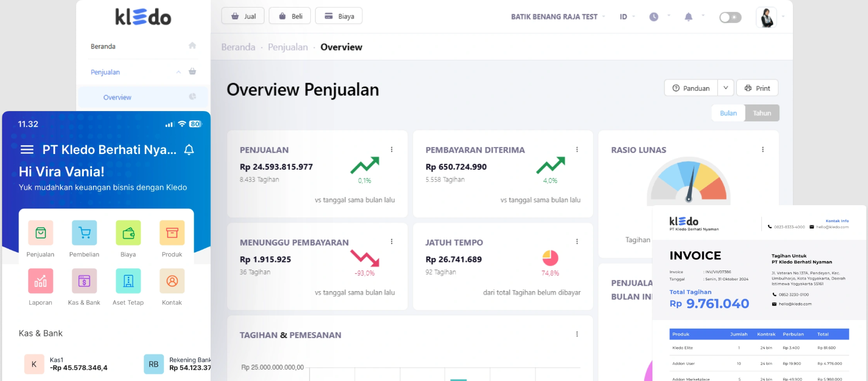868x381 pixels.
Task: Collapse the Penjualan sidebar menu
Action: [x=178, y=72]
